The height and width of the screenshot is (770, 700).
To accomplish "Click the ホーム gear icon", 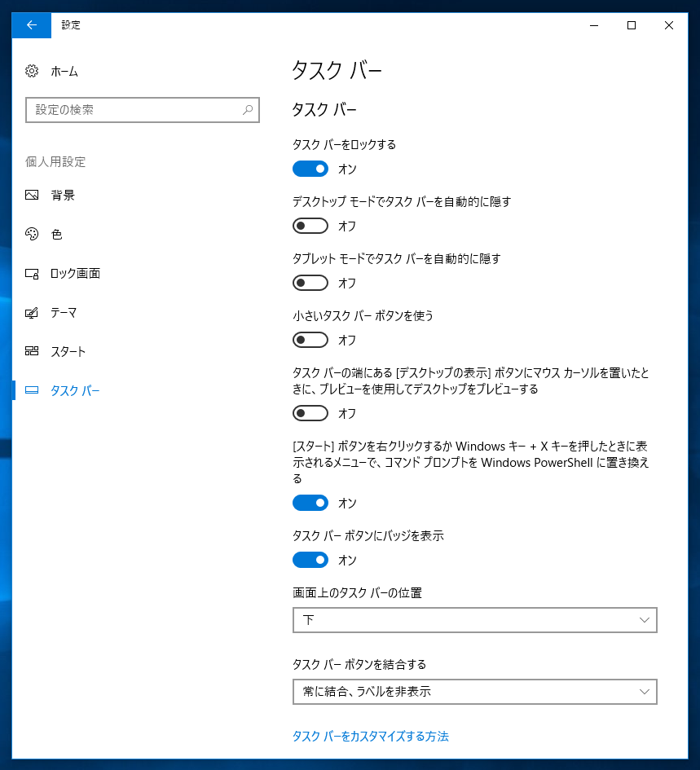I will pos(32,71).
